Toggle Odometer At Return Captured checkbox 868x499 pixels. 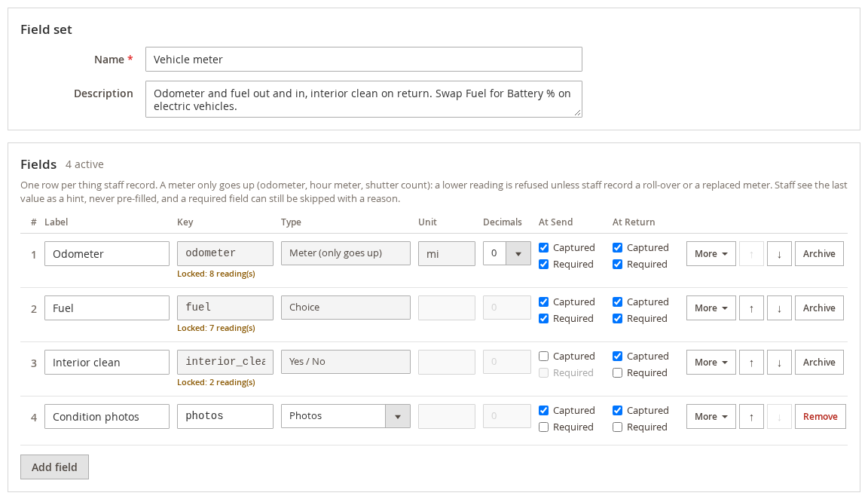[x=617, y=247]
